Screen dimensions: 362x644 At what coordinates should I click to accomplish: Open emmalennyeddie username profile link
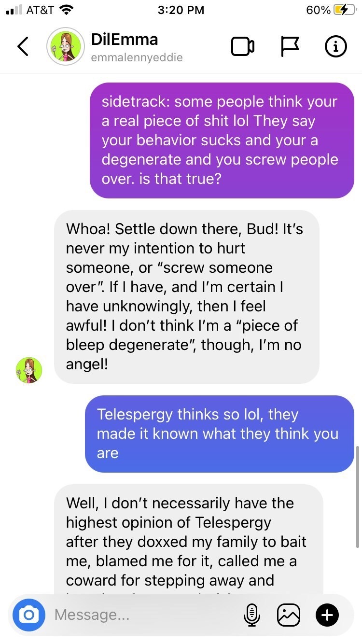(137, 57)
